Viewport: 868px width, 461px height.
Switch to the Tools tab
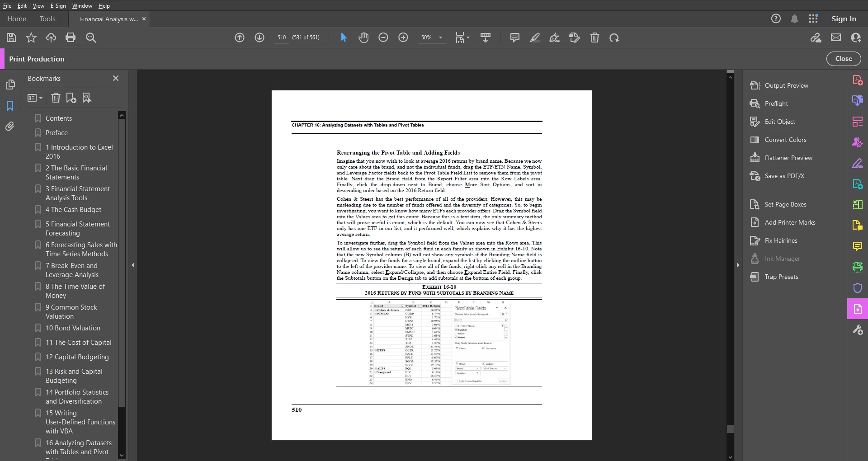[x=47, y=19]
